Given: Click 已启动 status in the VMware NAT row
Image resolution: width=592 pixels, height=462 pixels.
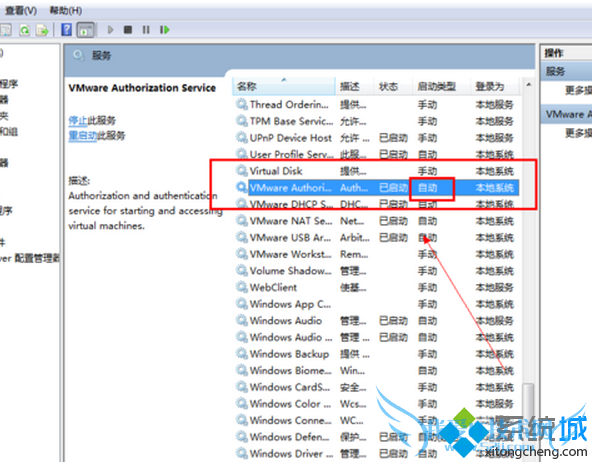Looking at the screenshot, I should tap(393, 220).
